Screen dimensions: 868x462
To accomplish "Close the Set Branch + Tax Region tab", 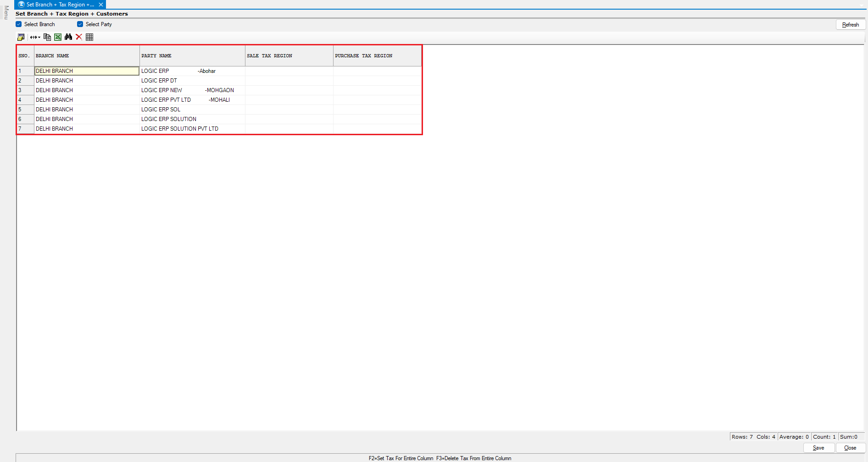I will (101, 5).
